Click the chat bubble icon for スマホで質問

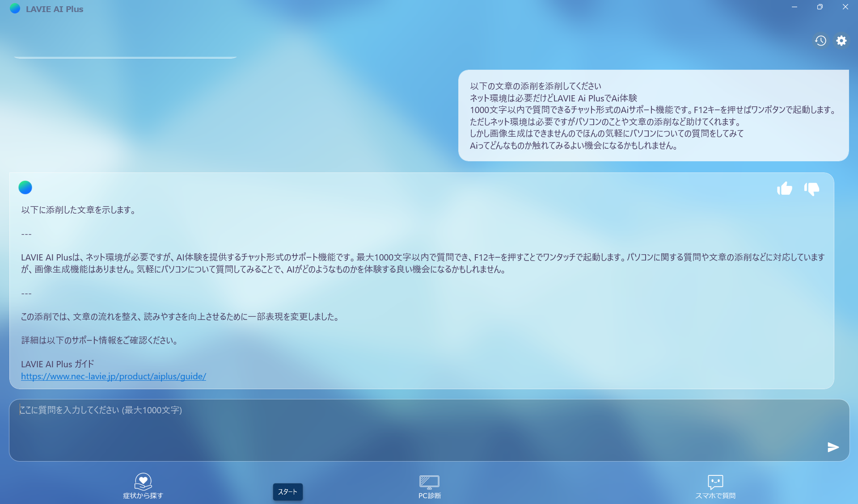tap(716, 482)
